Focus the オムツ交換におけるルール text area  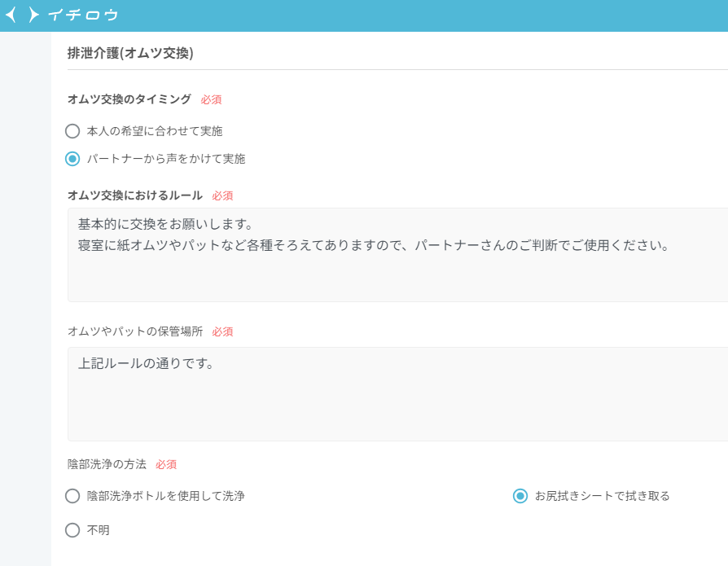(x=397, y=255)
